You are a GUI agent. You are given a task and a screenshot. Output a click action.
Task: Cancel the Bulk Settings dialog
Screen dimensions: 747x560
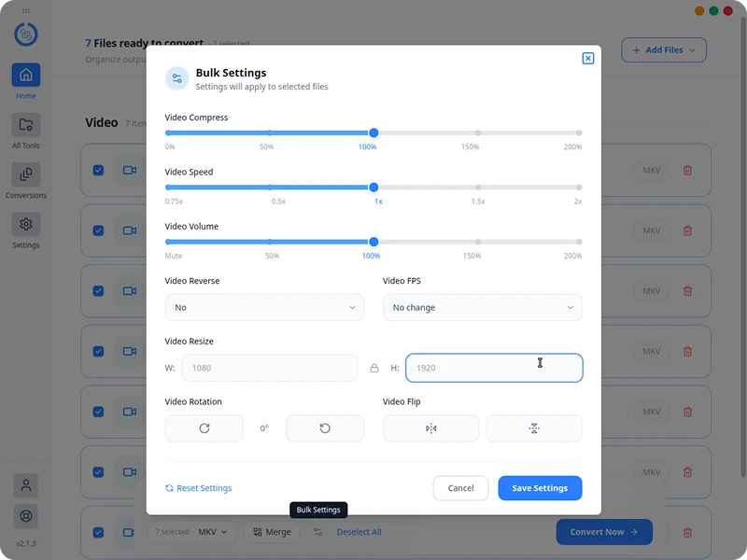tap(460, 488)
